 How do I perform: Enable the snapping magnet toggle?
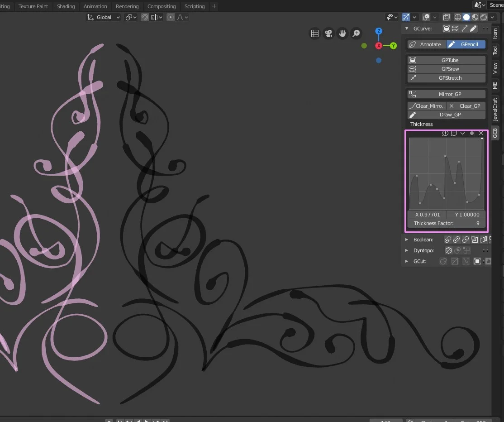(x=144, y=17)
